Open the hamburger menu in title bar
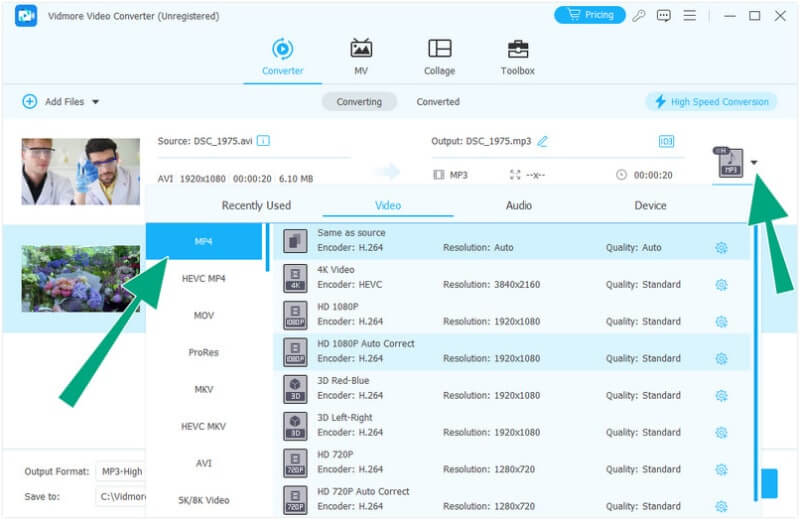This screenshot has width=800, height=520. coord(689,16)
